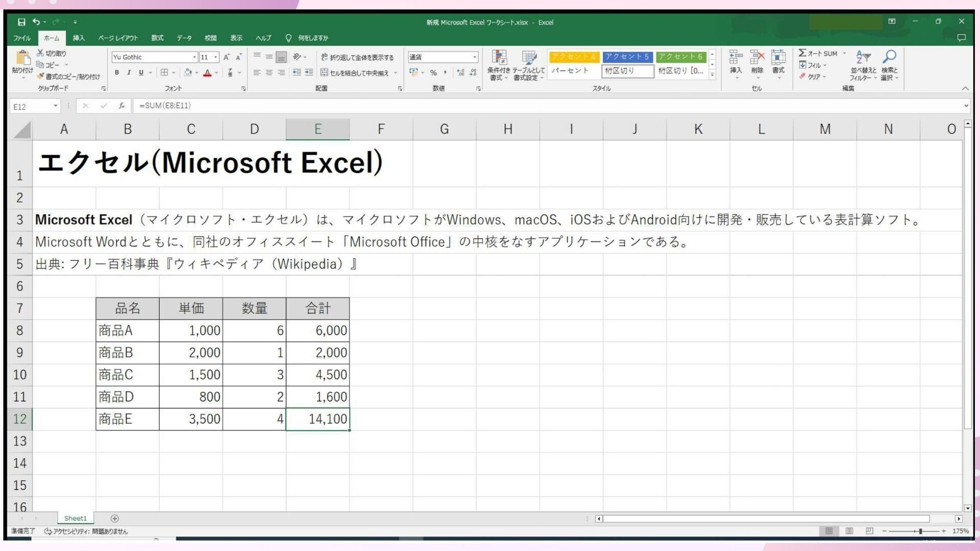Click Merge and Center (セルを結合して中央揃え)
Screen dimensions: 980x551
pos(355,73)
